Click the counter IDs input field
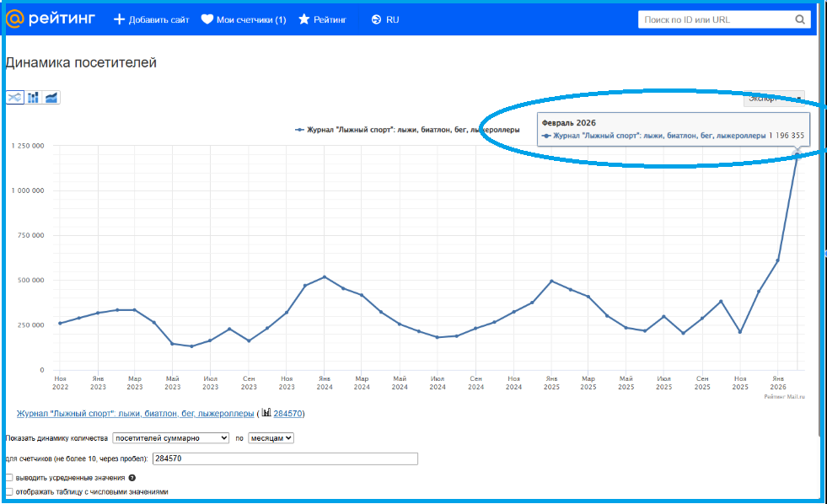The height and width of the screenshot is (504, 827). coord(284,458)
